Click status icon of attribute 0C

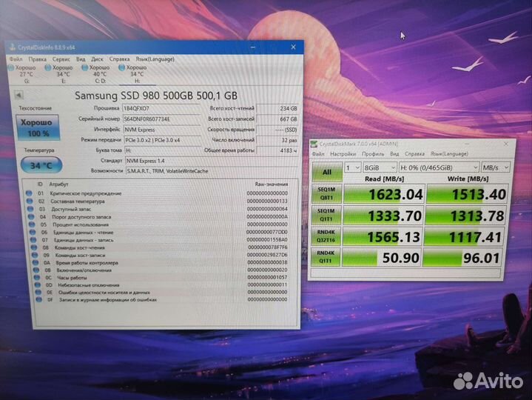(x=37, y=278)
